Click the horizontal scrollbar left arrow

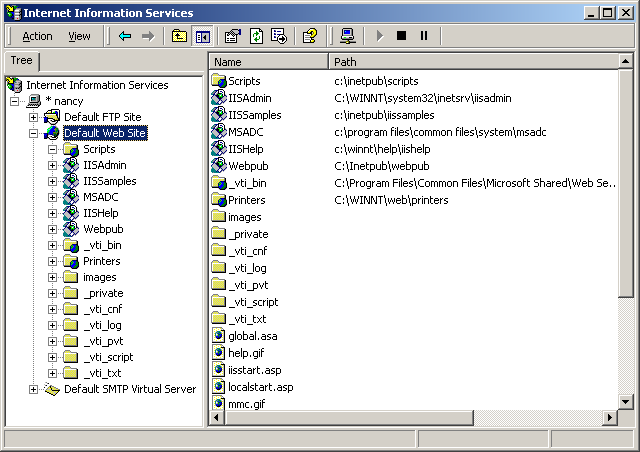coord(216,417)
